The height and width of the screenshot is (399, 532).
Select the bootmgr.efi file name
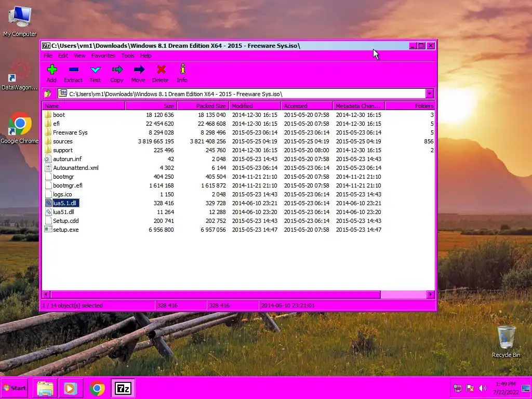coord(68,185)
